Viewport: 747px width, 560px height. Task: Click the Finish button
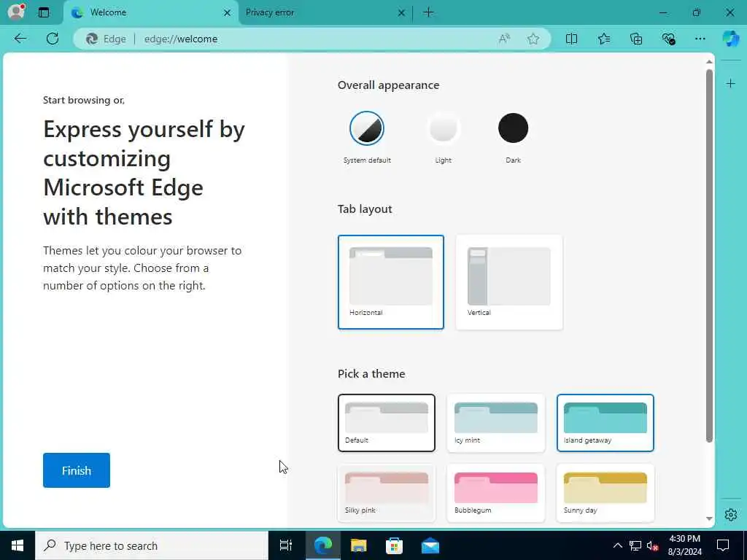[x=76, y=470]
